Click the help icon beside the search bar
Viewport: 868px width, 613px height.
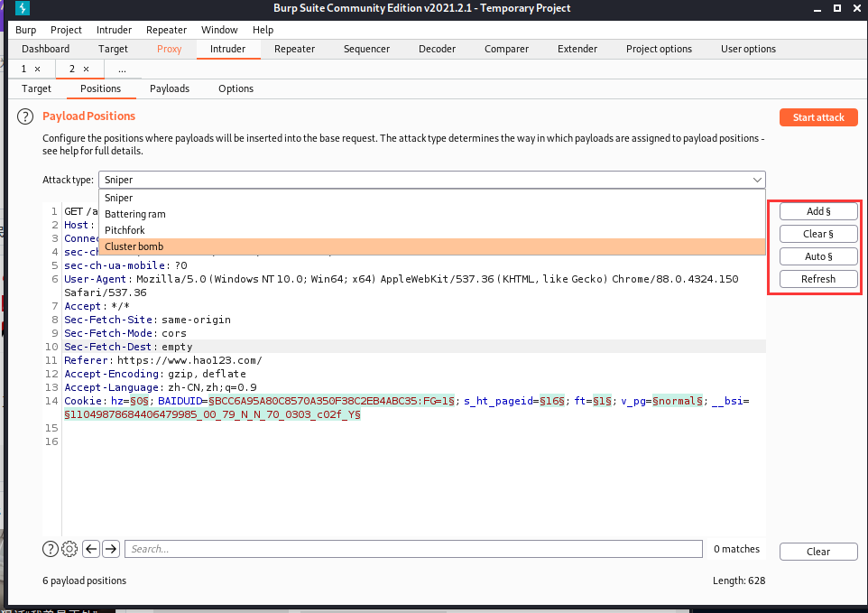(51, 549)
